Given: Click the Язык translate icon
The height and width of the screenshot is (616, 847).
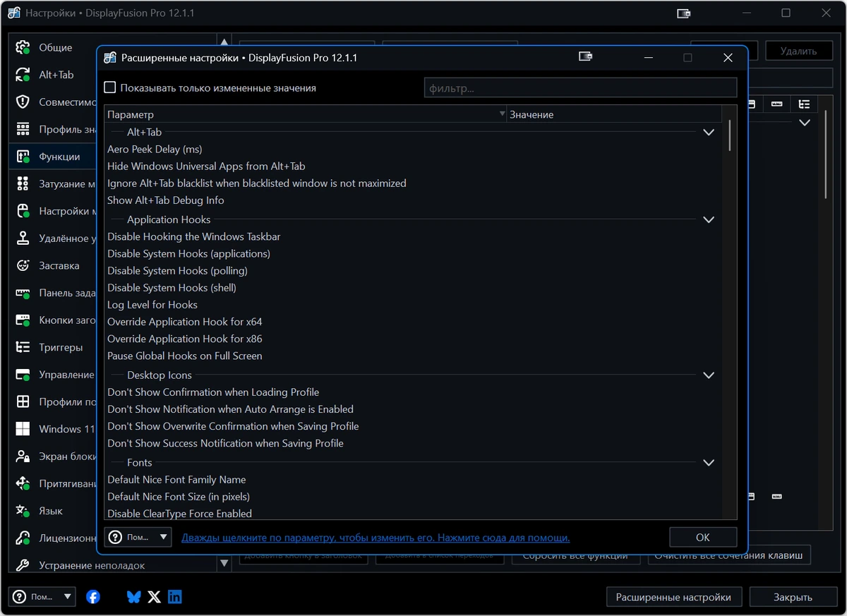Looking at the screenshot, I should 23,511.
